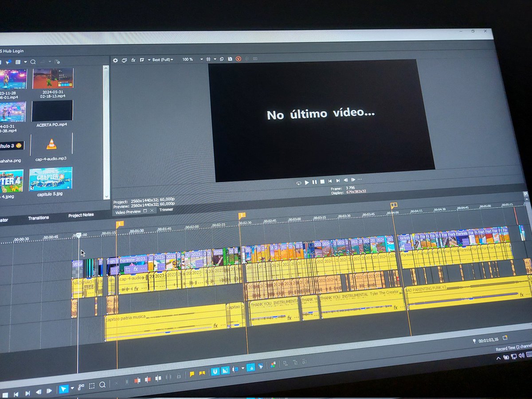The height and width of the screenshot is (399, 532).
Task: Click the orange circular V icon
Action: tap(239, 59)
